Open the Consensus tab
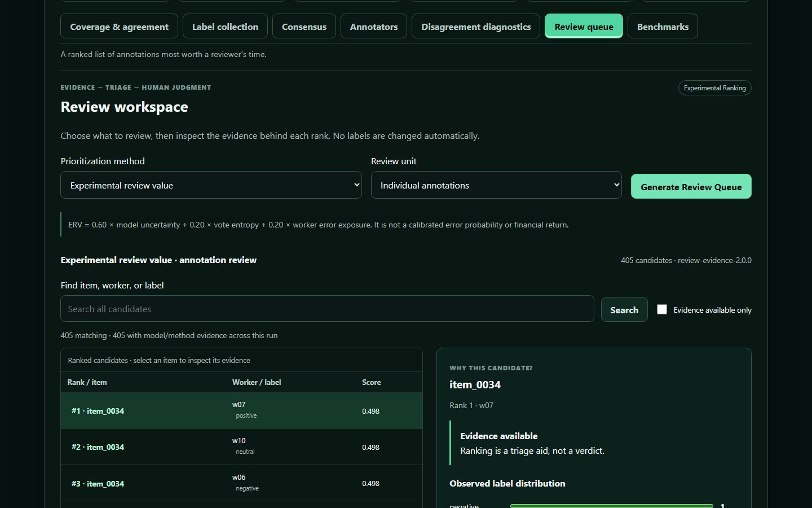 pos(304,27)
